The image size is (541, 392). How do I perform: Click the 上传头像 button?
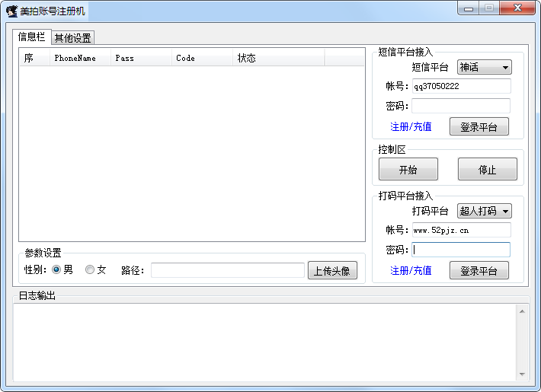coord(332,270)
